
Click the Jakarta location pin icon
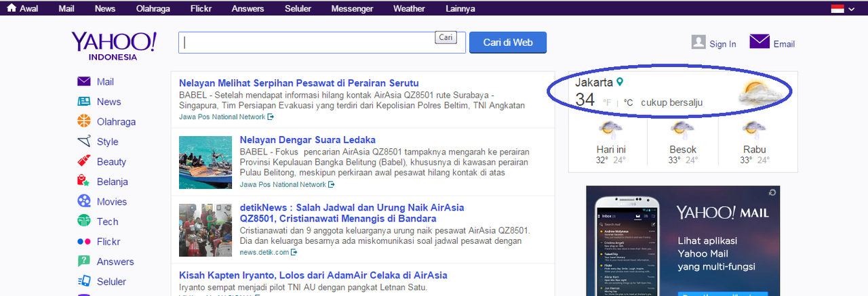(619, 82)
